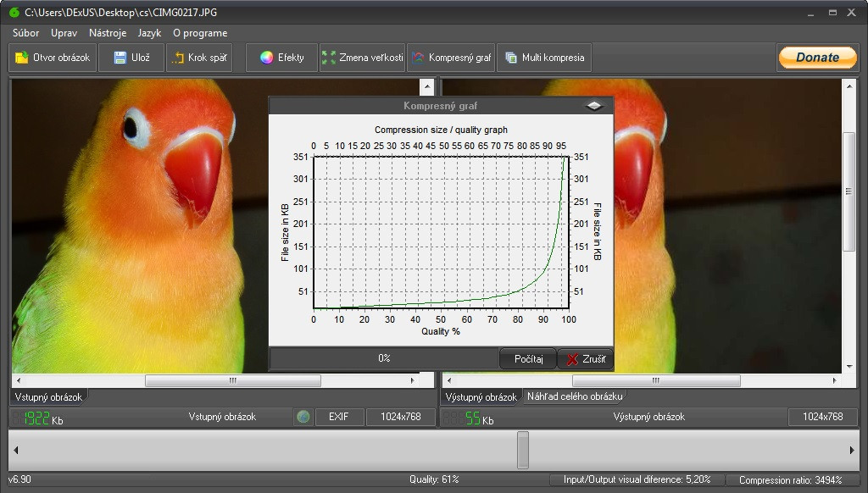Click output image horizontal scrollbar thumb
This screenshot has width=868, height=493.
click(x=656, y=380)
